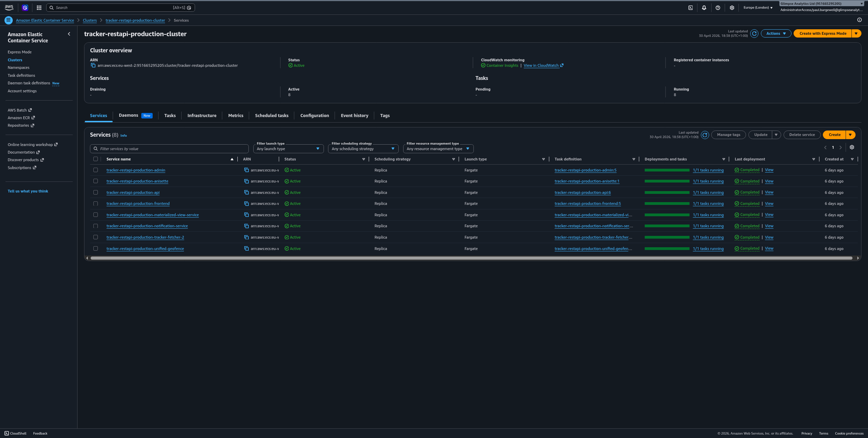Copy ARN of tracker-restapi-production-frontend service

click(246, 204)
